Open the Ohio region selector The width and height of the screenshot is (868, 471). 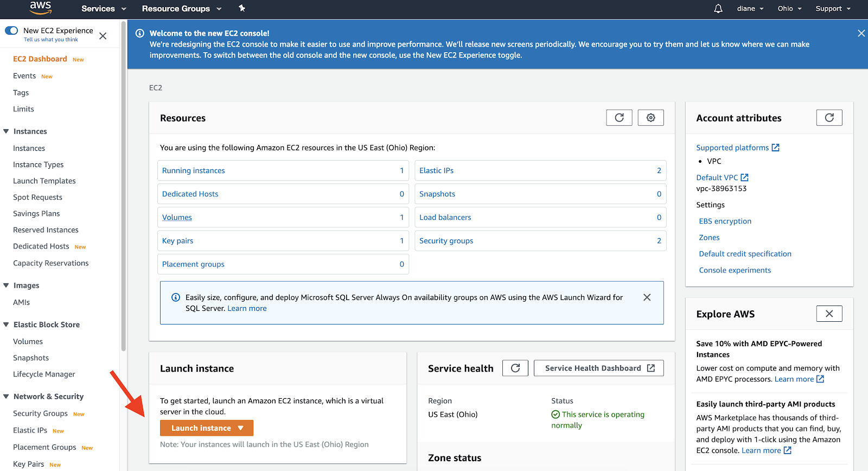click(789, 9)
